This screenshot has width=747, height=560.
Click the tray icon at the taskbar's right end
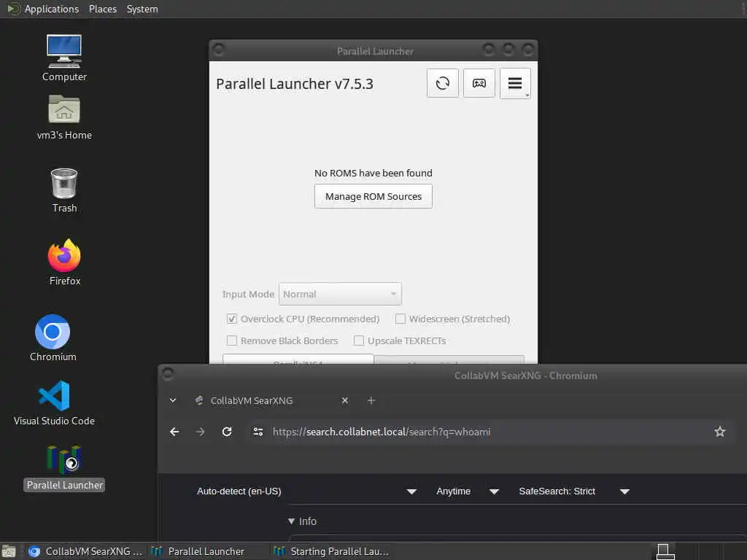pyautogui.click(x=665, y=551)
